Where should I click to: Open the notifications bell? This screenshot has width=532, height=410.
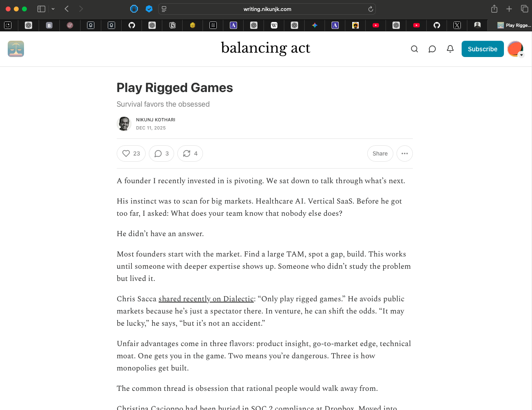[x=450, y=49]
